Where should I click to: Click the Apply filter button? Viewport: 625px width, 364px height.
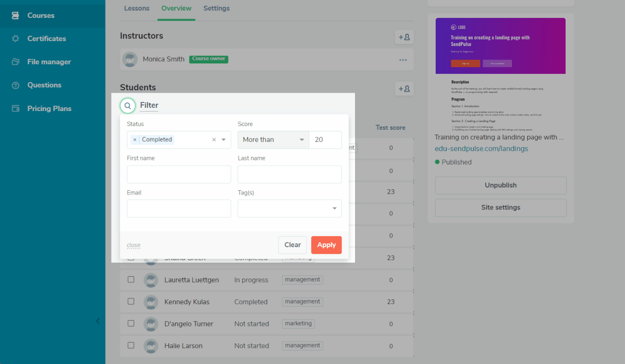326,245
